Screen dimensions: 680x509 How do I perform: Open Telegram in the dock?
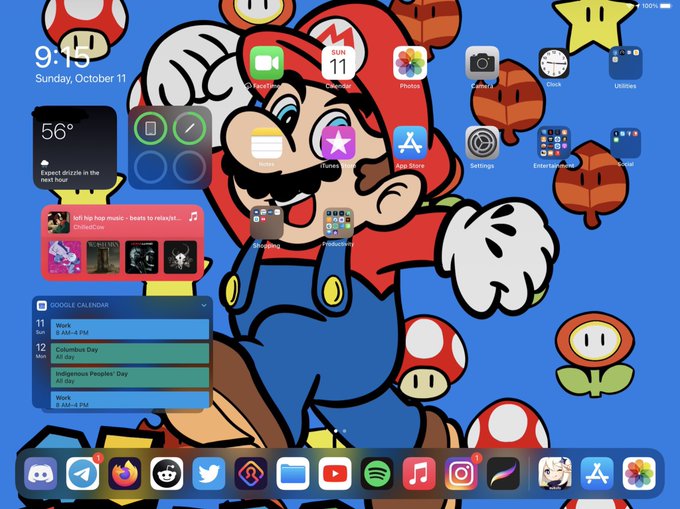83,473
